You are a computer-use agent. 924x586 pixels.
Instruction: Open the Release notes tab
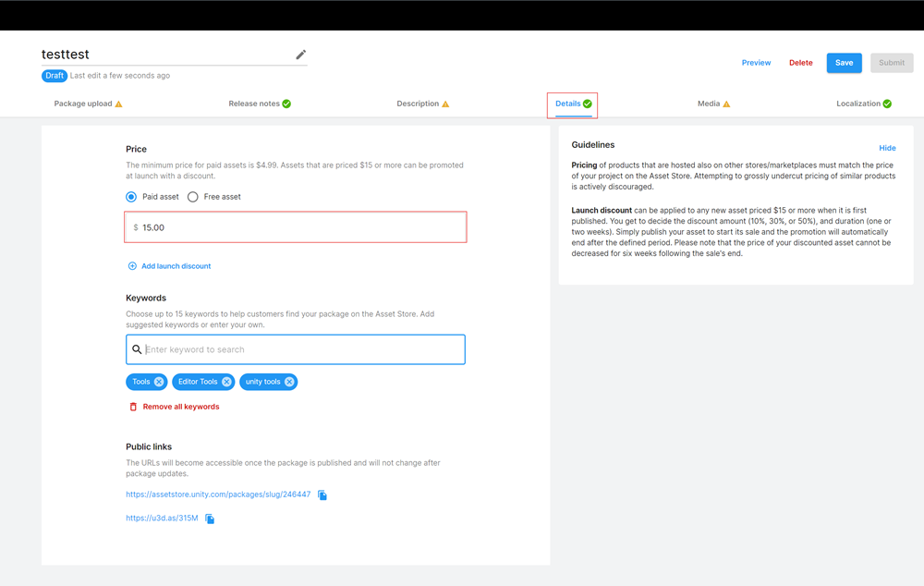[x=259, y=104]
